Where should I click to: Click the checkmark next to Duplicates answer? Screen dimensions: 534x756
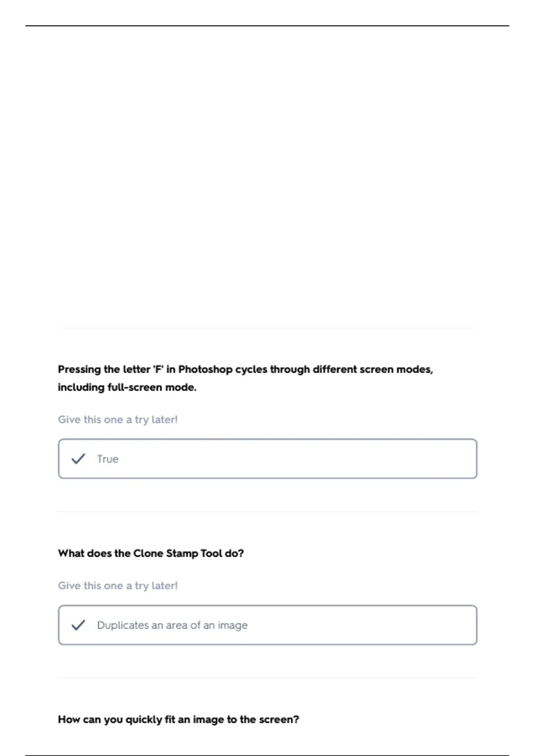pos(78,625)
